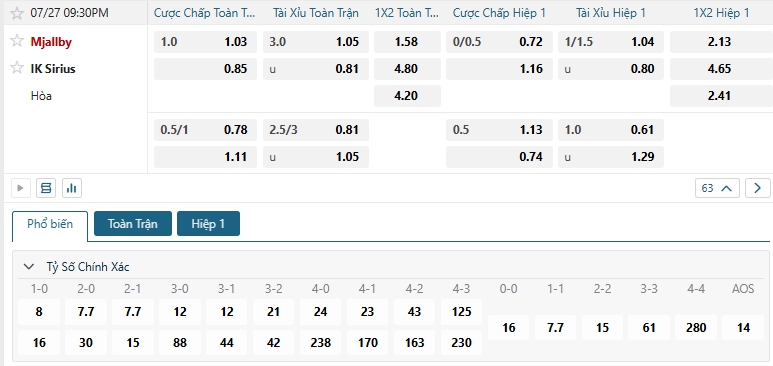Toggle favorite star next to IK Sirius
Screen dimensions: 773x366
click(17, 68)
